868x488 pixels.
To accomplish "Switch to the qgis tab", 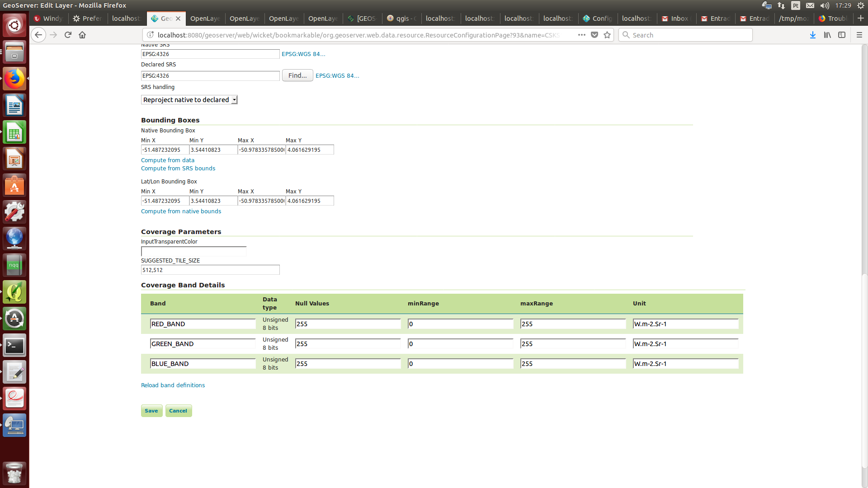I will coord(401,19).
